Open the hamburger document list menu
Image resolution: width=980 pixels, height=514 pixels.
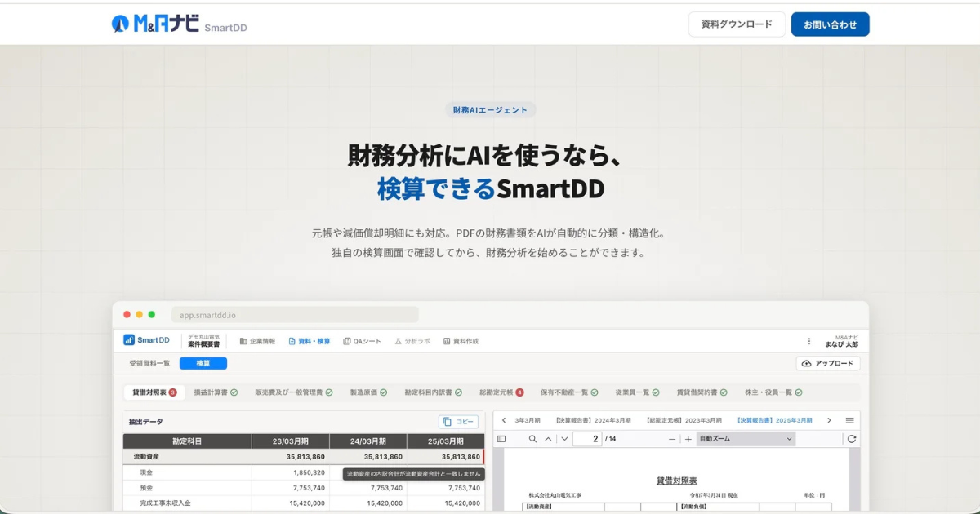849,420
